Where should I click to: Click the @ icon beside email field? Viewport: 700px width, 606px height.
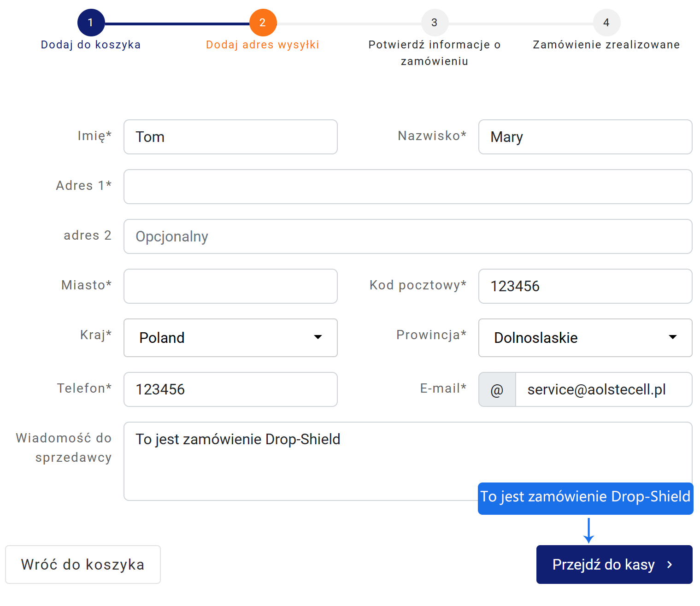tap(497, 390)
